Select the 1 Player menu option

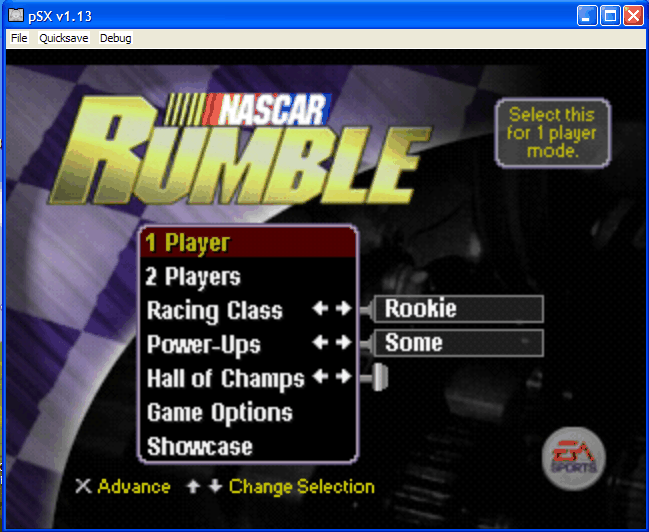[248, 243]
